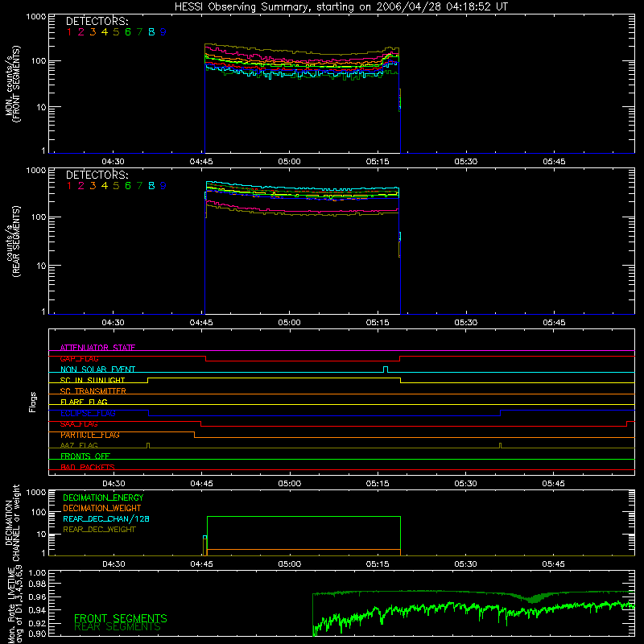Click '05:00' tick under front segments panel
The width and height of the screenshot is (644, 644).
click(289, 162)
